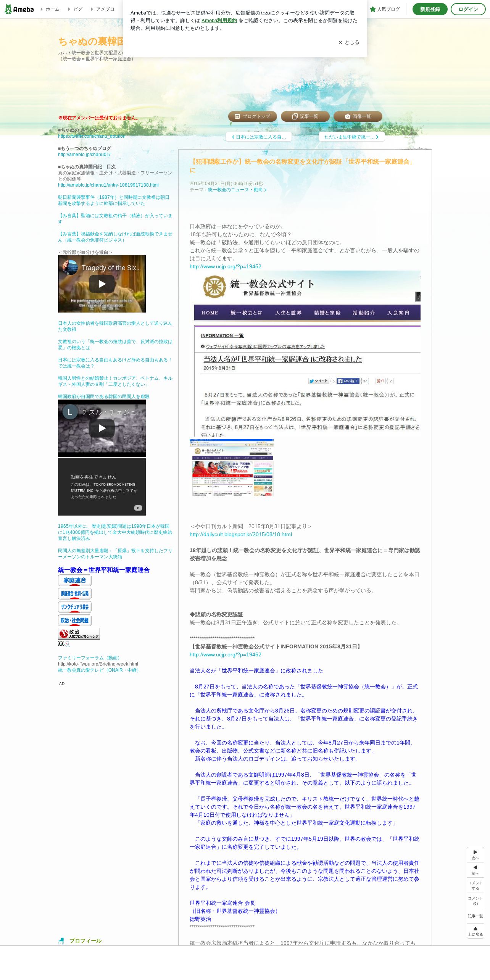
Task: Open floating 記事一覧 side button
Action: click(x=475, y=916)
